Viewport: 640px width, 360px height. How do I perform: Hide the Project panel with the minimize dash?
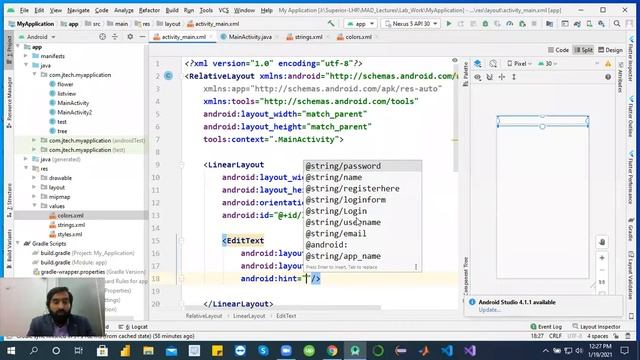[x=142, y=37]
